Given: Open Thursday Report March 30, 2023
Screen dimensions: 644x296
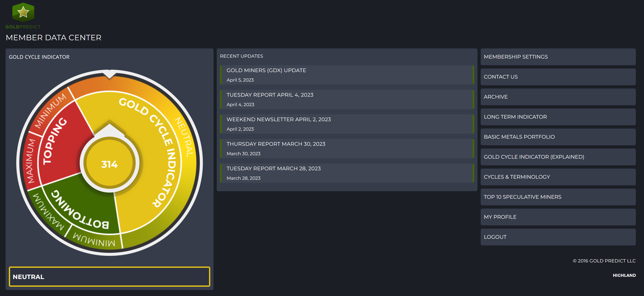Looking at the screenshot, I should point(276,144).
